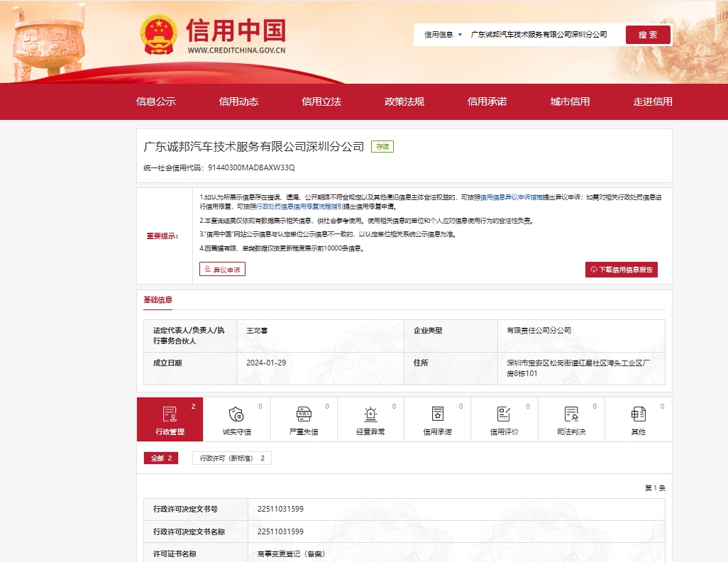Viewport: 728px width, 562px height.
Task: Open the 信用信息异议申诉指南 link
Action: [512, 197]
